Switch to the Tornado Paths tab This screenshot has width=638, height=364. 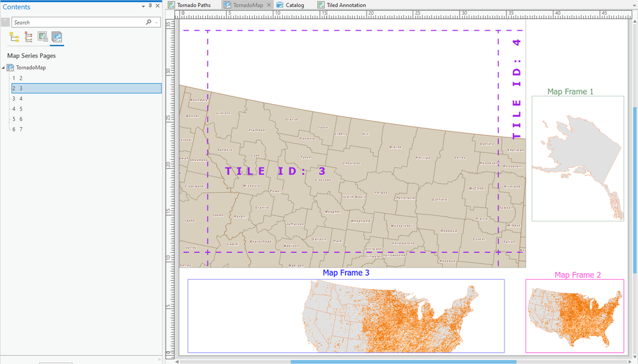[194, 5]
